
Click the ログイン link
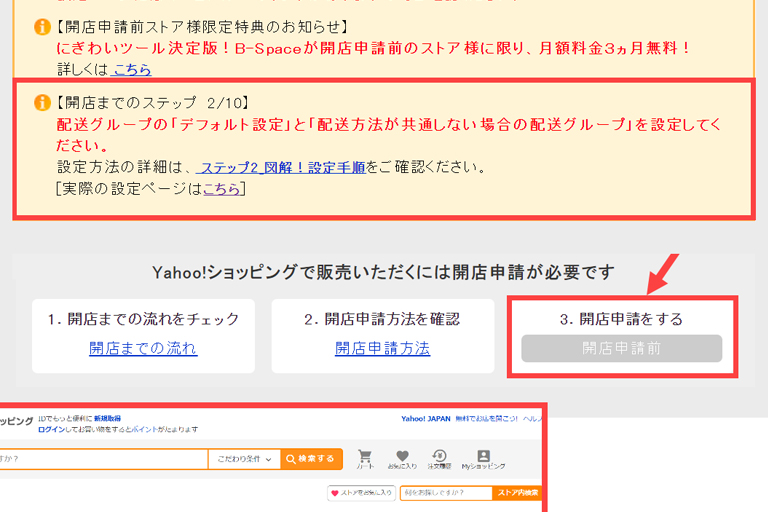tap(51, 429)
